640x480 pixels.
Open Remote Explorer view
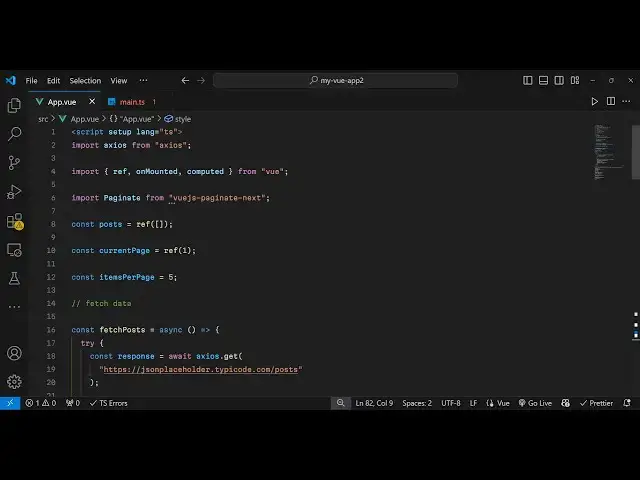[14, 250]
